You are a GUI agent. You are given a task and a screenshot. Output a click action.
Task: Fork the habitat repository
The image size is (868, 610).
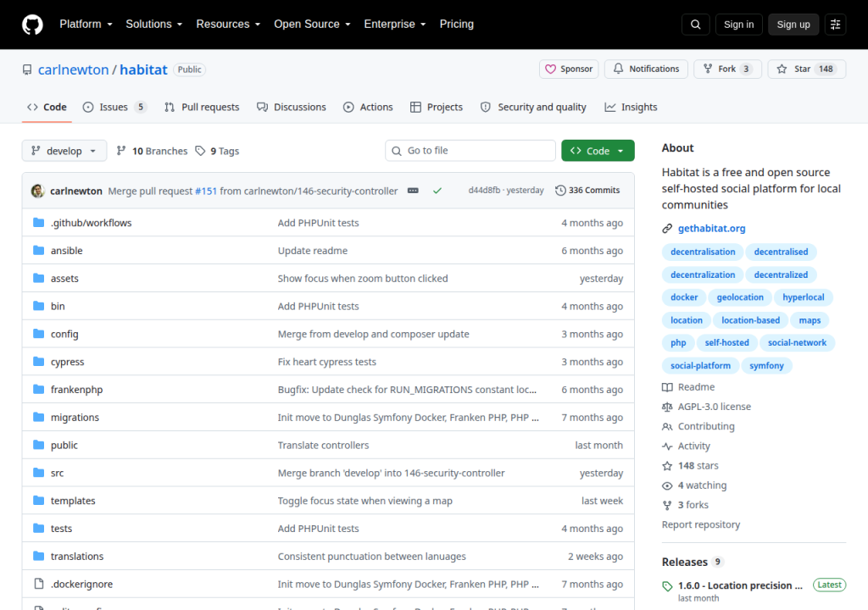point(728,69)
